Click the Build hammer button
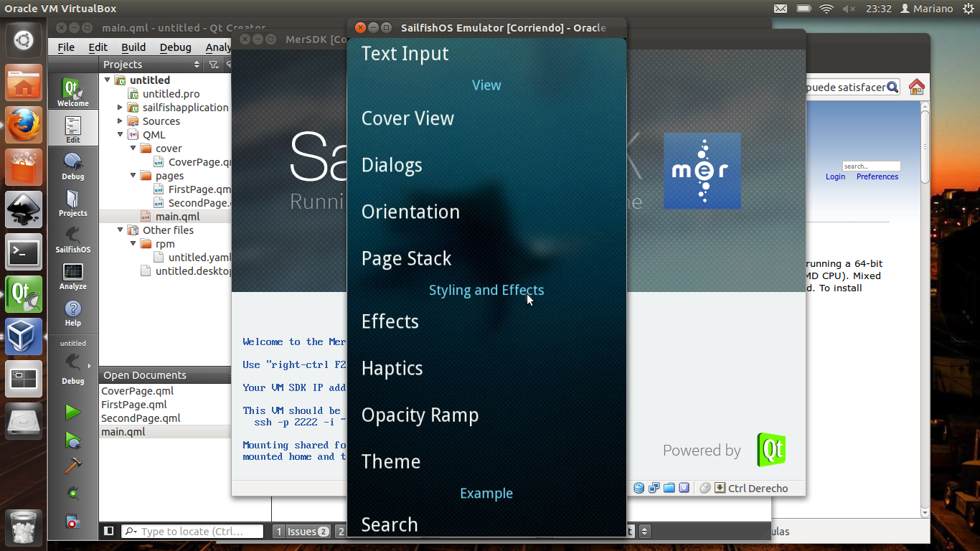The width and height of the screenshot is (980, 551). [x=72, y=466]
